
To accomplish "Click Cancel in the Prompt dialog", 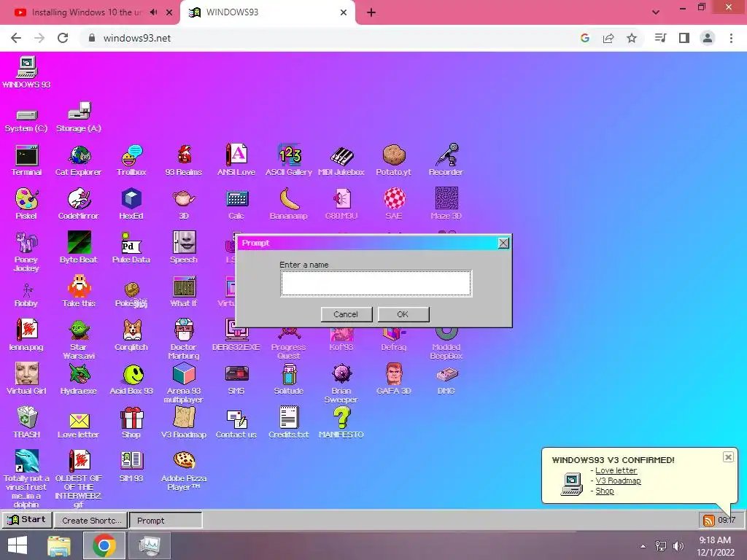I will click(347, 314).
